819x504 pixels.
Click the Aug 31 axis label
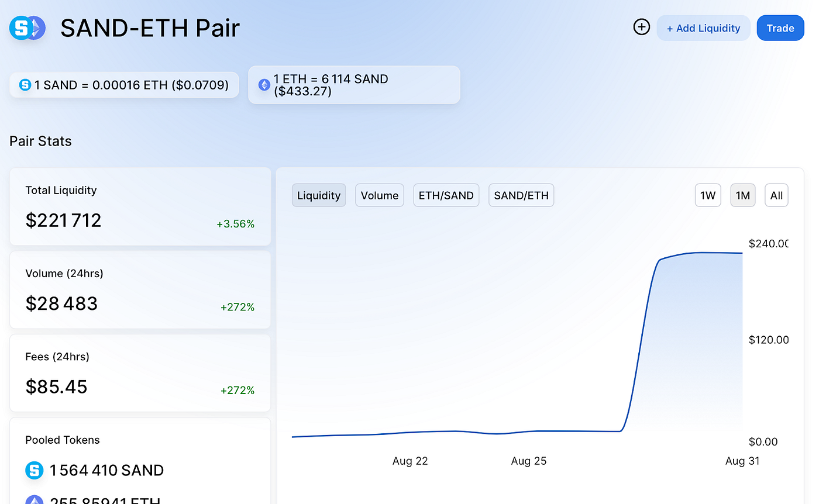[742, 461]
